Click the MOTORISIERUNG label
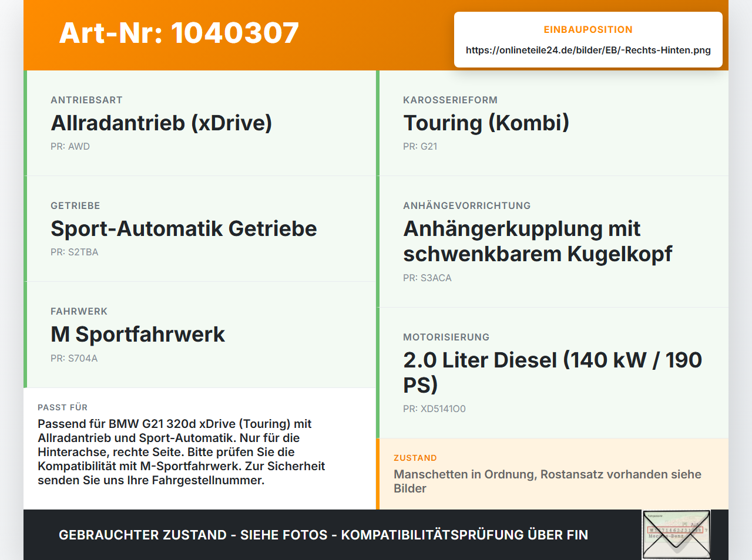 pyautogui.click(x=446, y=337)
